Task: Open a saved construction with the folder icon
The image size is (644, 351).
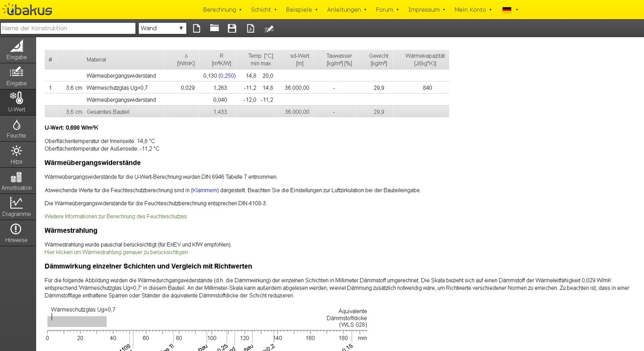Action: tap(214, 28)
